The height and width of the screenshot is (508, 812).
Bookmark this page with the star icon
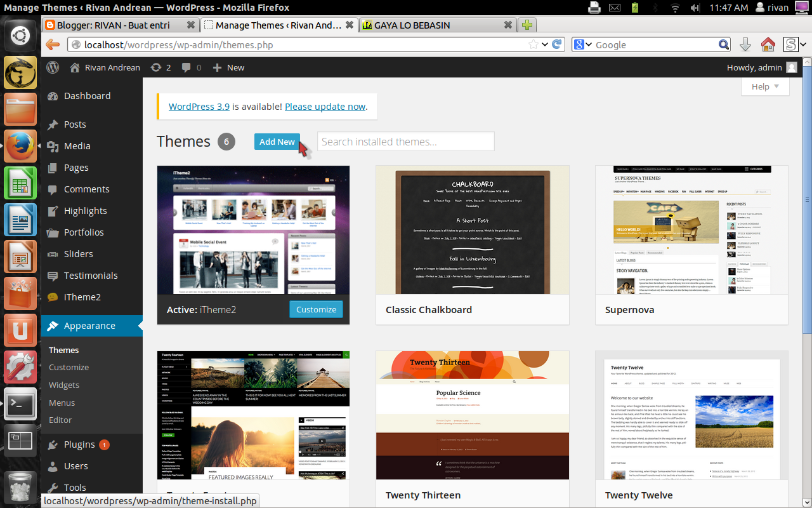click(x=534, y=44)
